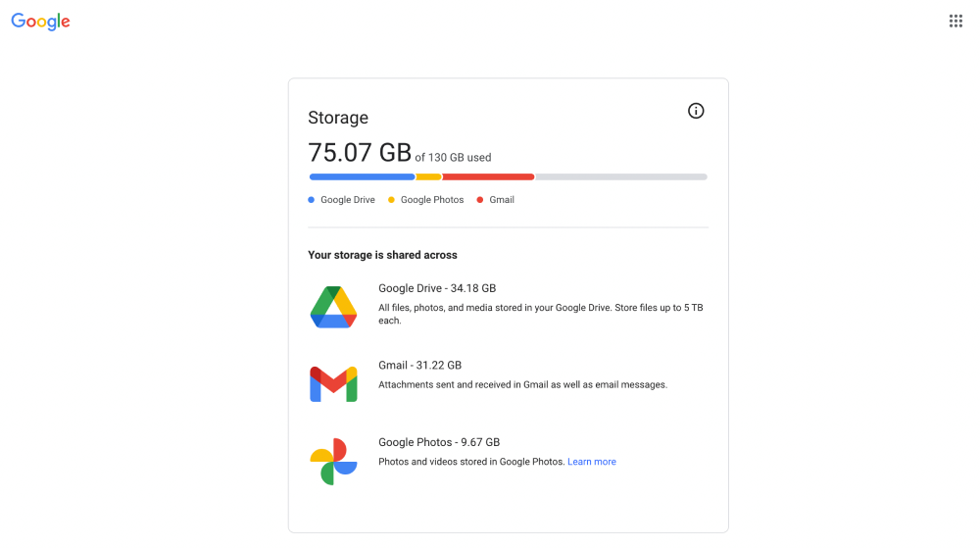Select the Google Photos - 9.67 GB heading
This screenshot has width=980, height=548.
pos(439,442)
